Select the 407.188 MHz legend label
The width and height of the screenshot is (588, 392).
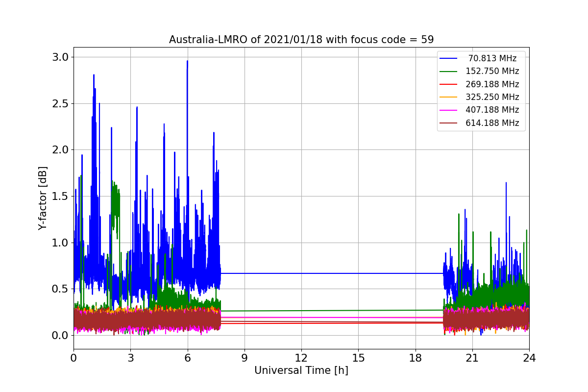click(492, 110)
